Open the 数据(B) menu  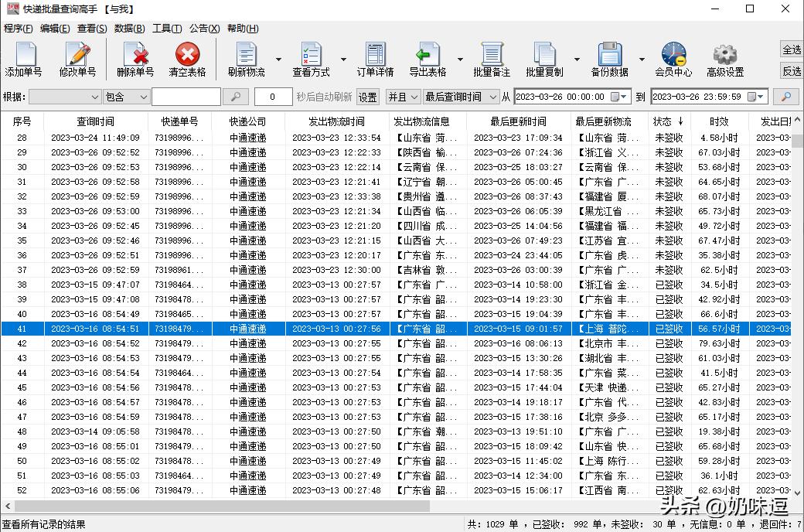tap(129, 29)
